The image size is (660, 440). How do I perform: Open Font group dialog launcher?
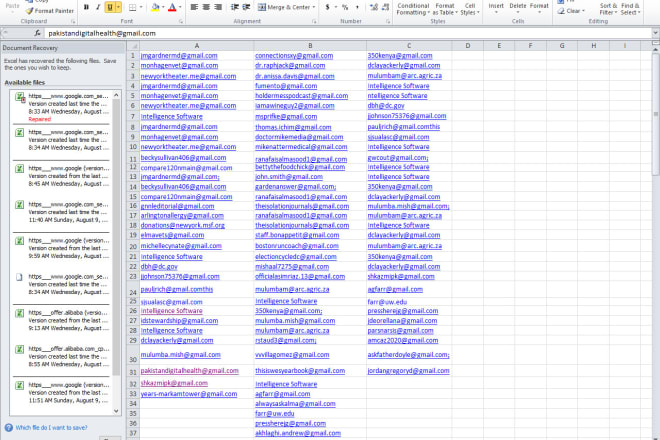[x=181, y=21]
